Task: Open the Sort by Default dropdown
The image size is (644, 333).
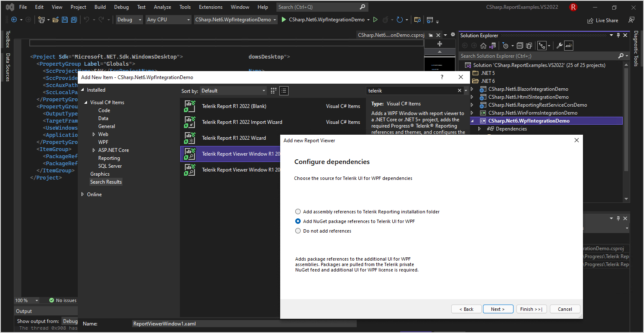Action: click(233, 91)
